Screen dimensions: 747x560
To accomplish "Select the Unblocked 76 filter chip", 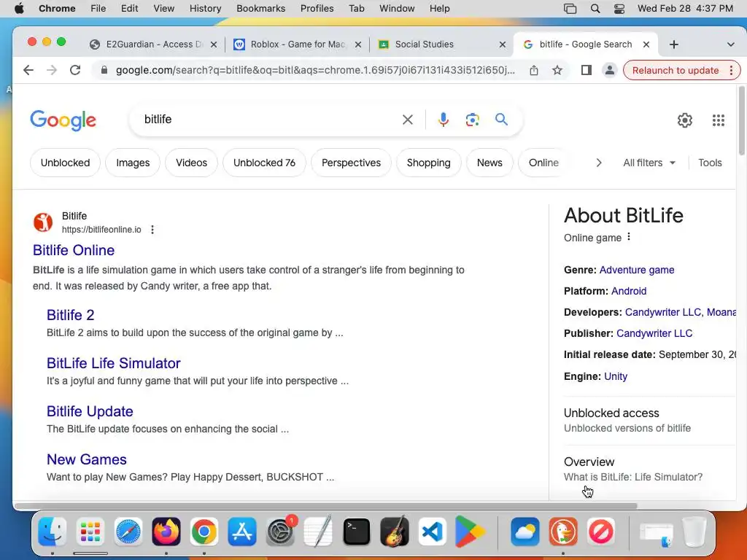I will [x=264, y=163].
